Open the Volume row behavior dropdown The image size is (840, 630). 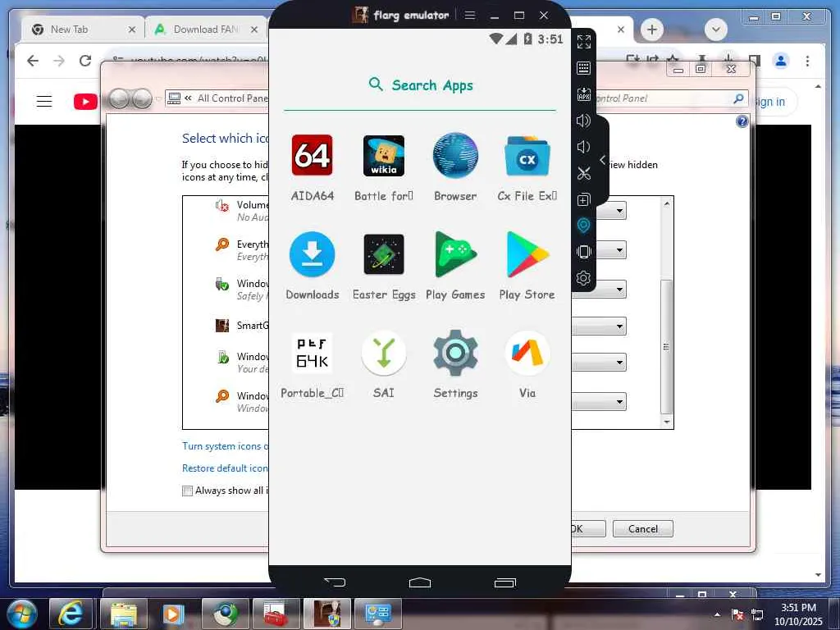pyautogui.click(x=619, y=211)
